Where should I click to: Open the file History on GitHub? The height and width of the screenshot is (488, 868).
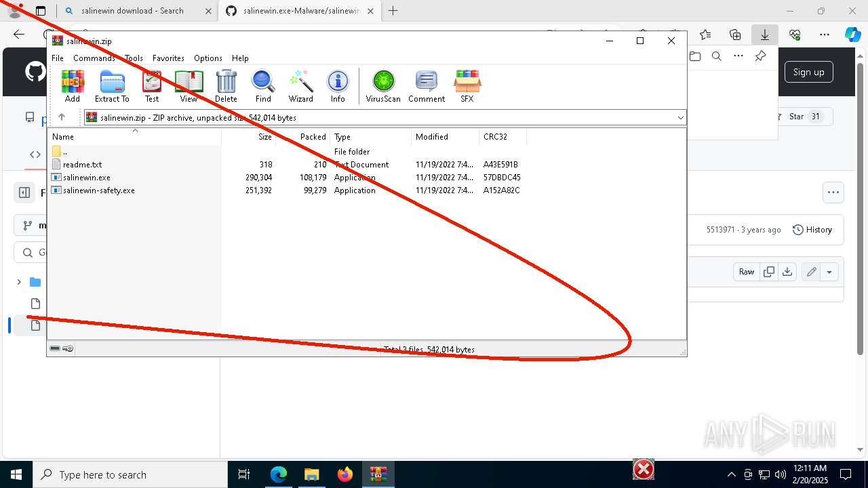coord(812,230)
